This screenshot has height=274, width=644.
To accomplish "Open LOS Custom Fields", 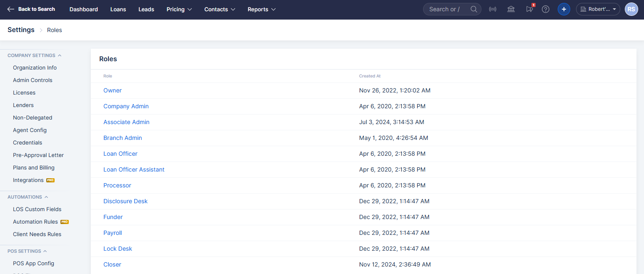I will pyautogui.click(x=37, y=209).
